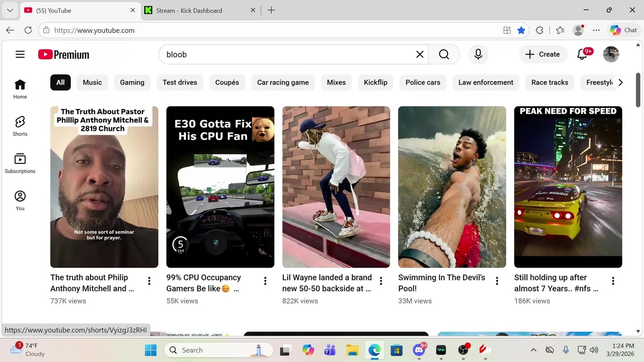Refresh the page
Screen dimensions: 644x362
(x=28, y=30)
